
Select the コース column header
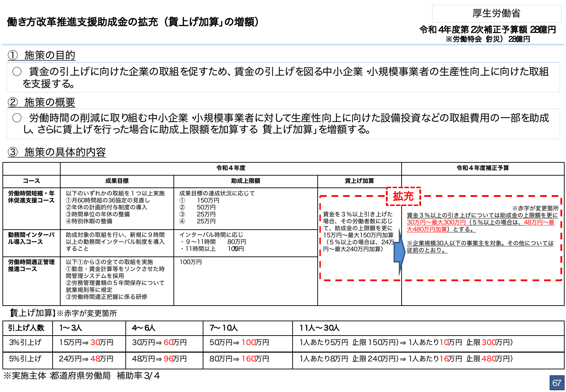click(31, 181)
